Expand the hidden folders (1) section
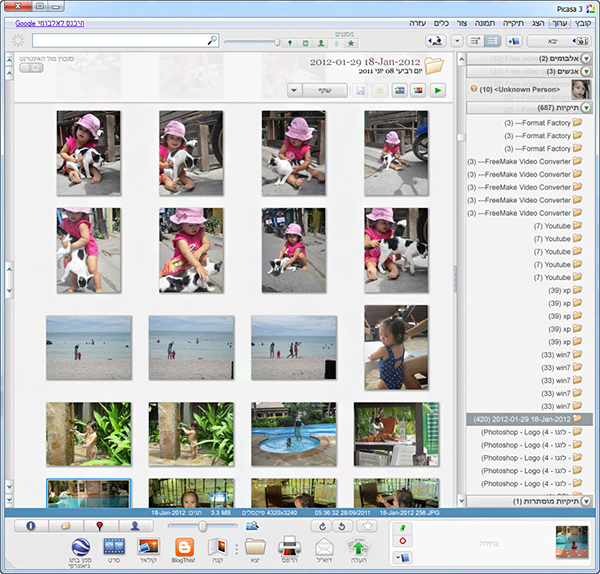Screen dimensions: 600x574 (x=585, y=501)
